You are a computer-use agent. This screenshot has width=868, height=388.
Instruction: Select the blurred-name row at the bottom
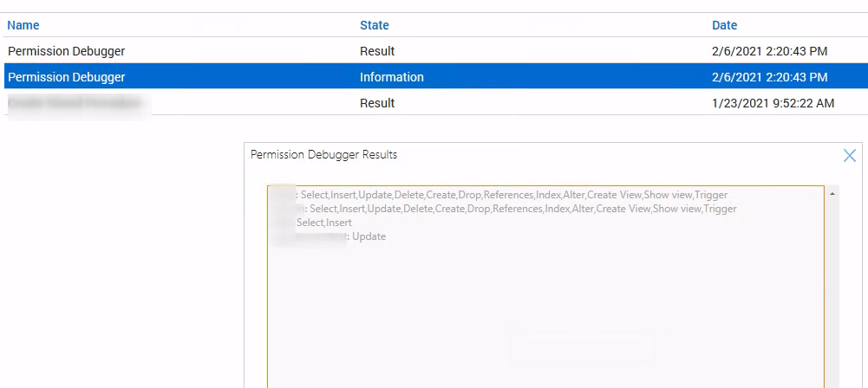tap(74, 103)
